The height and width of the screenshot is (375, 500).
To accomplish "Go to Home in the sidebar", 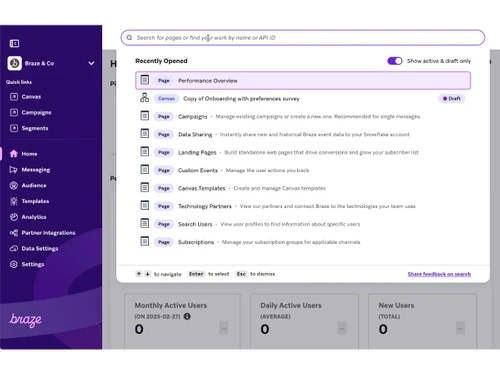I will click(29, 154).
